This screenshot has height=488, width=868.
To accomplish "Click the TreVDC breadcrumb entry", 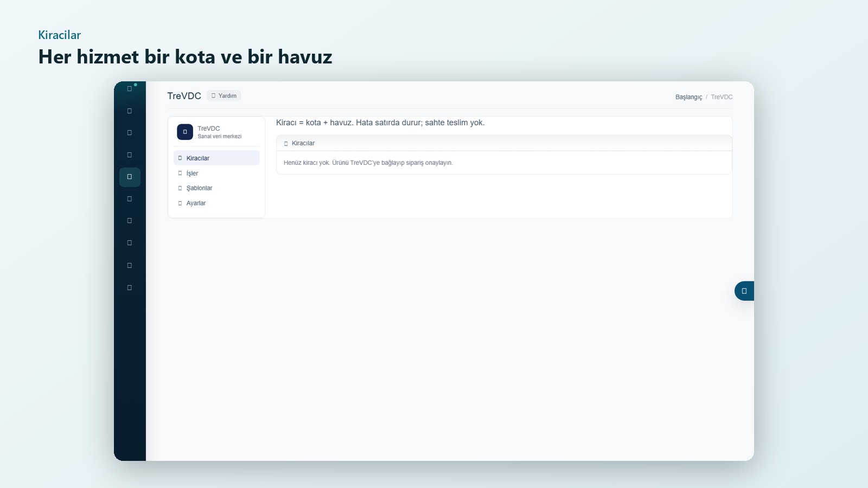I will point(722,97).
